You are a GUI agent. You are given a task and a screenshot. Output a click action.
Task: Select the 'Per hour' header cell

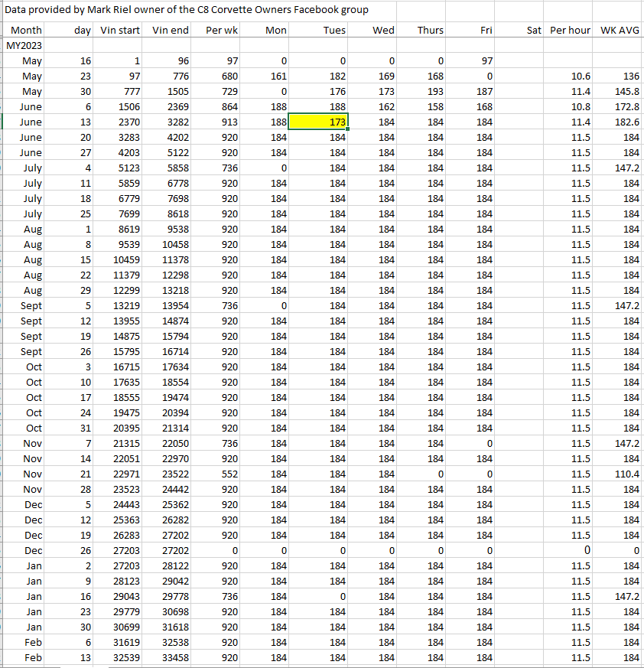click(x=570, y=30)
